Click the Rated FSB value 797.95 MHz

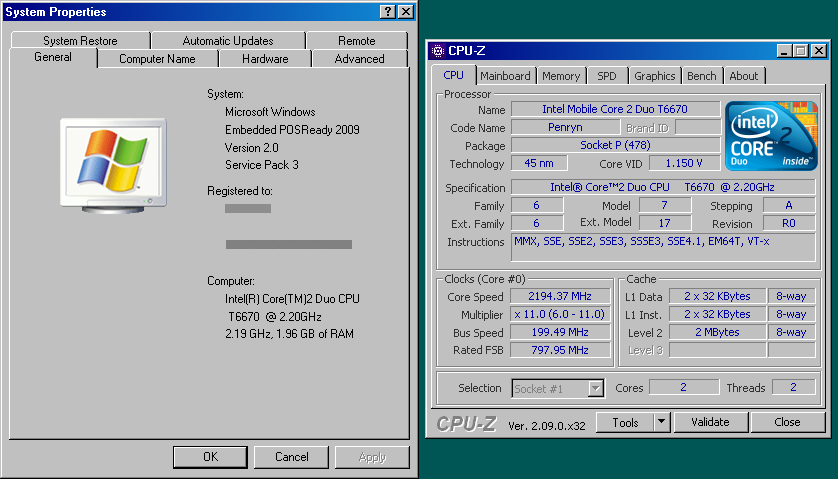[x=560, y=350]
